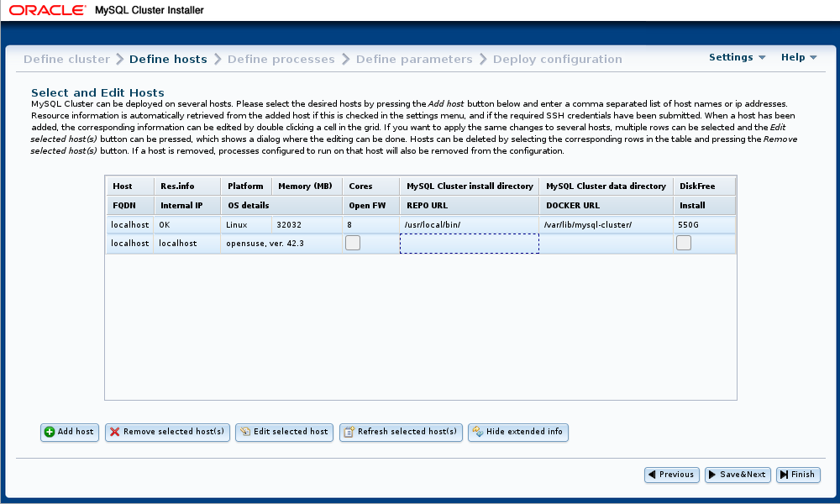Enable the Install checkbox for localhost
This screenshot has height=504, width=840.
(684, 243)
